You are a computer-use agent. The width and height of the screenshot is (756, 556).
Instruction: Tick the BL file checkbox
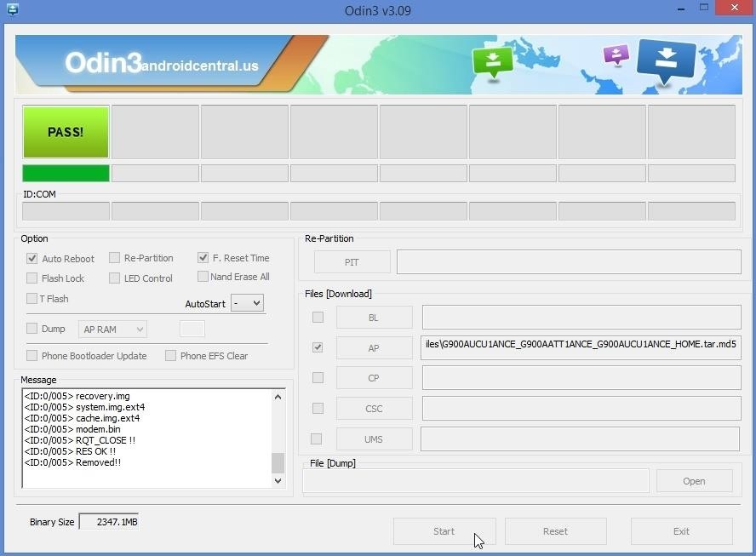coord(318,318)
